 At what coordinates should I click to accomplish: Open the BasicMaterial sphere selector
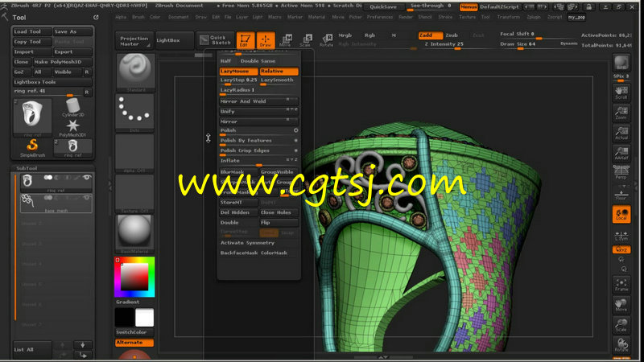134,234
